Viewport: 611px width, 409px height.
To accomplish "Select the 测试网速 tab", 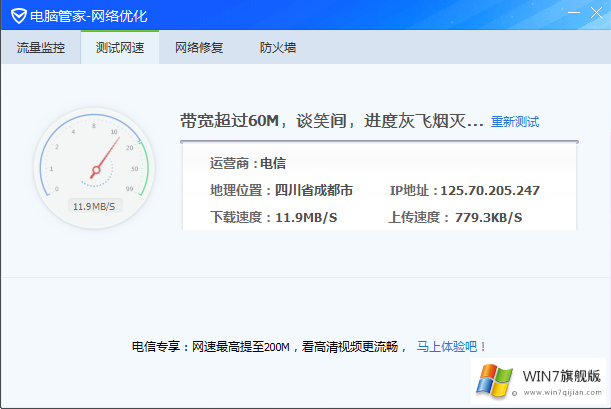I will pyautogui.click(x=120, y=48).
